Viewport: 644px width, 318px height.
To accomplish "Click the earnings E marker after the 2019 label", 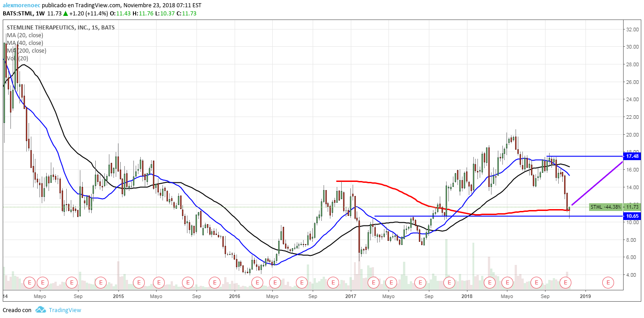I will click(x=608, y=282).
